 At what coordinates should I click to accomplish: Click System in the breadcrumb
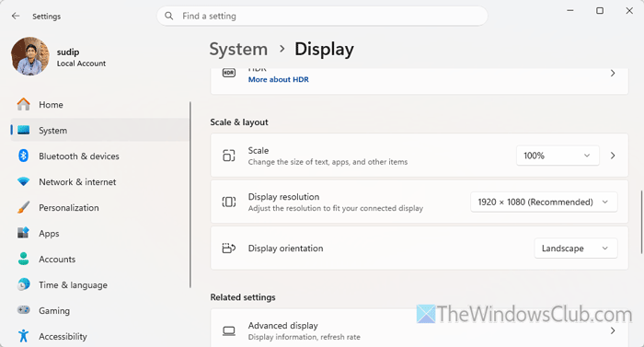point(238,49)
